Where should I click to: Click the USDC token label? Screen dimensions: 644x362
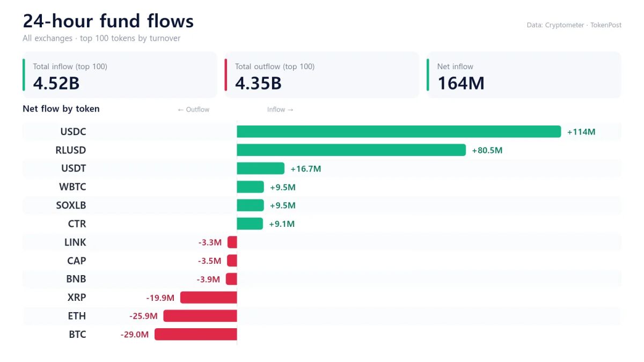(x=73, y=132)
